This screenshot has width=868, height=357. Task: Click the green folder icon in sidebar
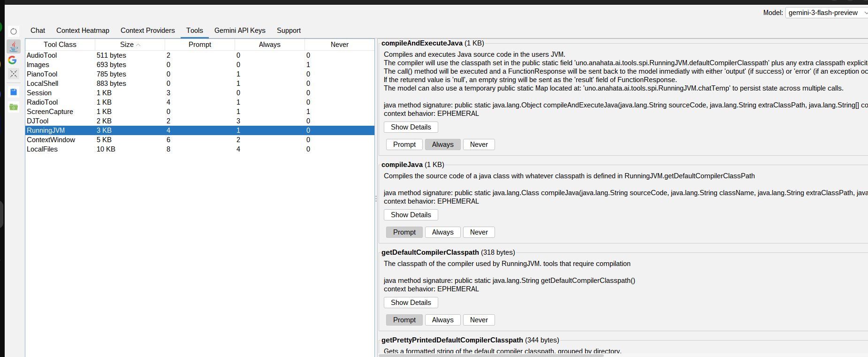pos(14,107)
